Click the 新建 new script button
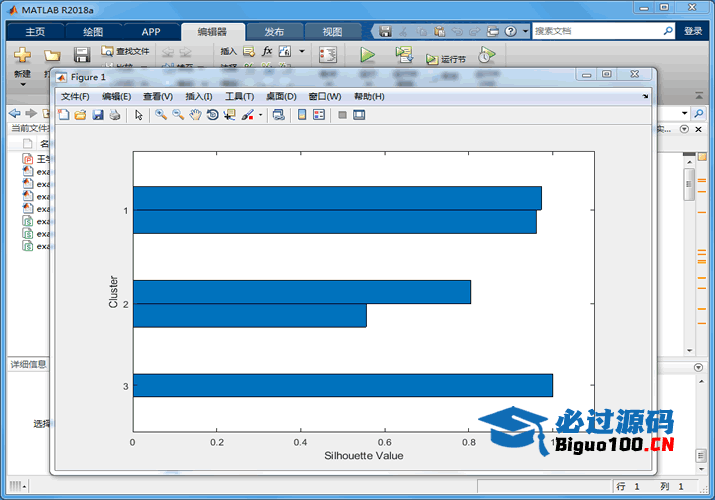The image size is (715, 500). pyautogui.click(x=22, y=55)
